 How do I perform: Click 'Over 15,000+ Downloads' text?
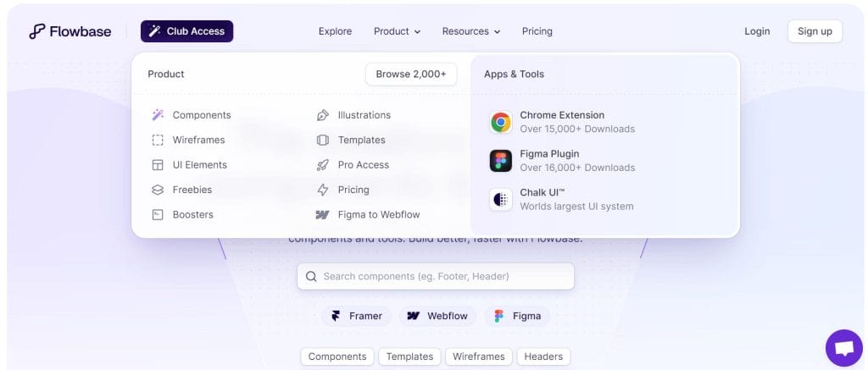(577, 129)
